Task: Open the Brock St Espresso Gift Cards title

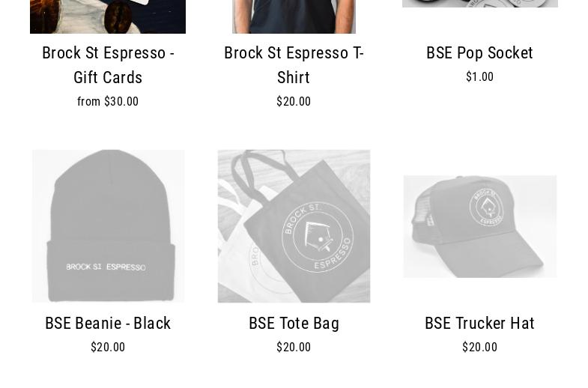Action: tap(108, 65)
